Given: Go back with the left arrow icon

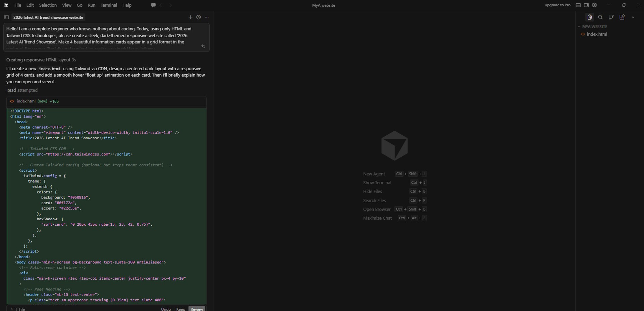Looking at the screenshot, I should coord(162,5).
